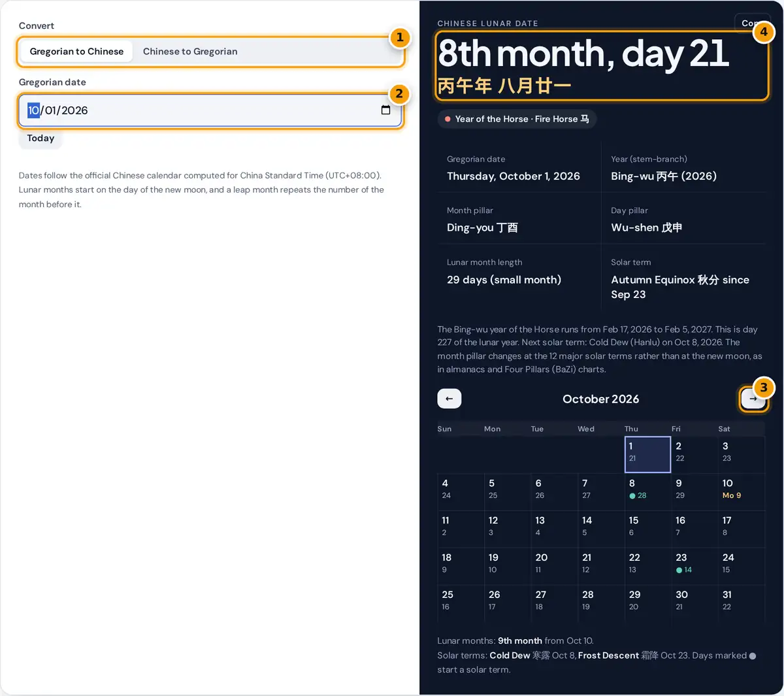Choose October 13 calendar day
Image resolution: width=784 pixels, height=696 pixels.
point(554,529)
